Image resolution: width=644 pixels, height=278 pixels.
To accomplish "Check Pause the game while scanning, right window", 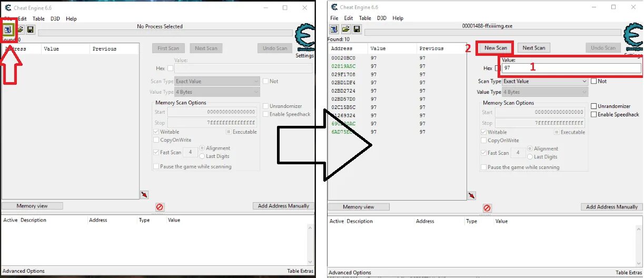I will coord(484,167).
